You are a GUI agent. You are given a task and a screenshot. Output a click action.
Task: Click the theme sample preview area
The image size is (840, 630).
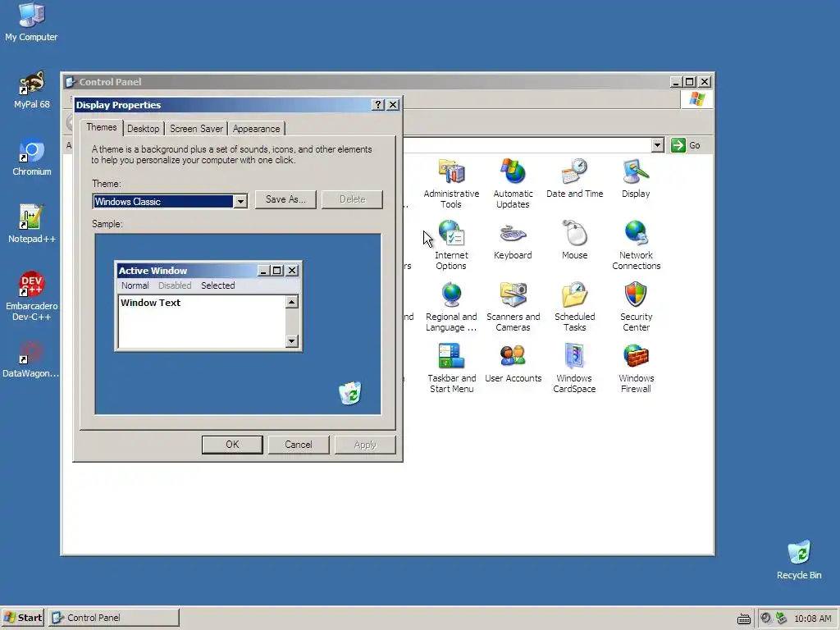238,323
